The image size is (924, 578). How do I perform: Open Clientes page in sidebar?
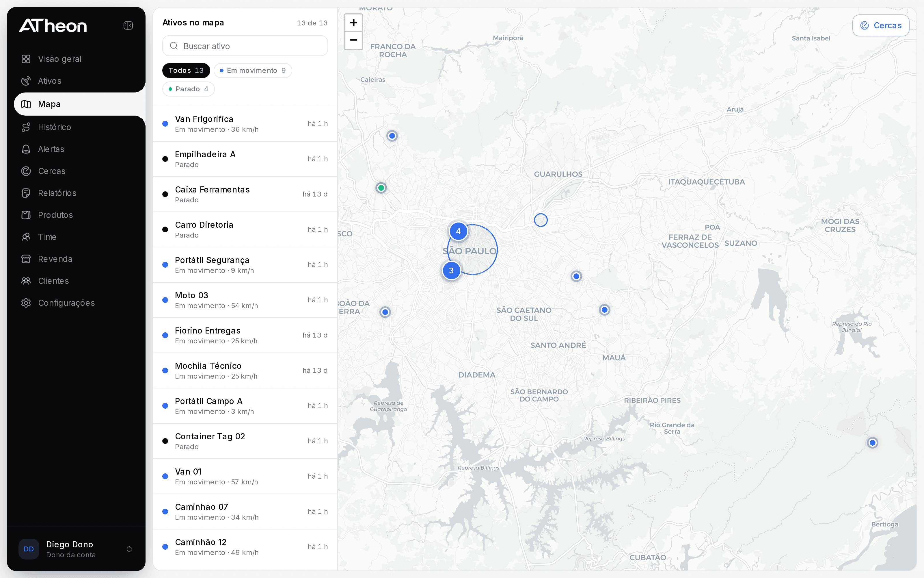79,281
